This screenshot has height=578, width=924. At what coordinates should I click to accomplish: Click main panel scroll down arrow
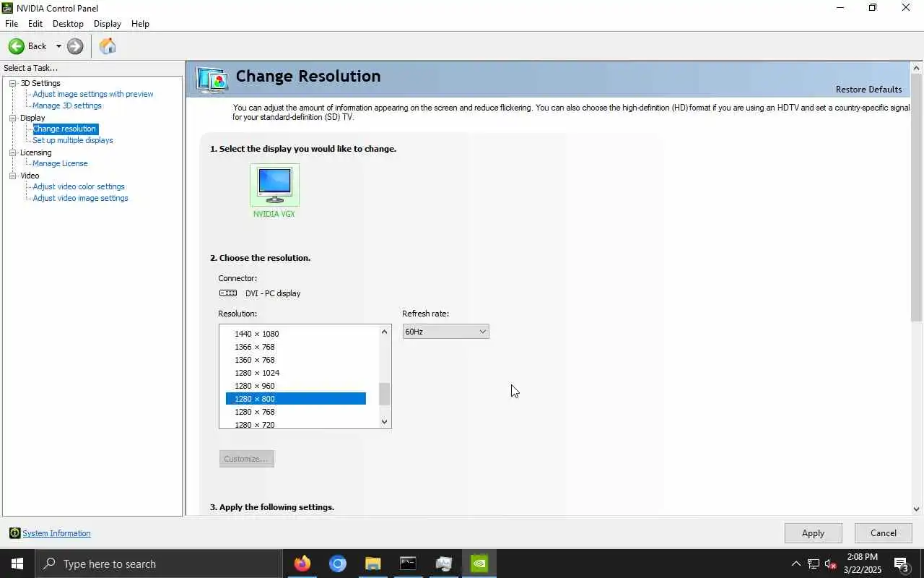[917, 509]
